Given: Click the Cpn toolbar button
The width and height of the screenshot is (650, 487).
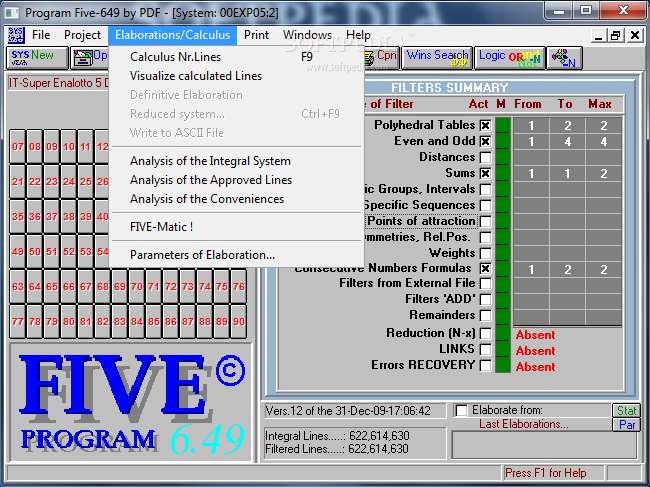Looking at the screenshot, I should (x=381, y=57).
